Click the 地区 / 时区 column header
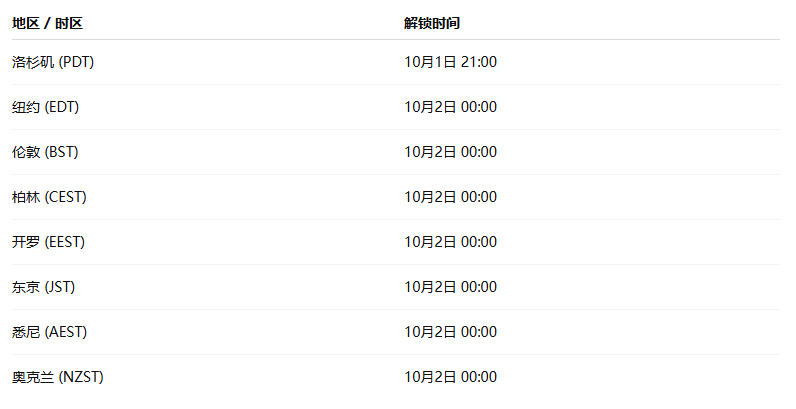 click(x=47, y=23)
